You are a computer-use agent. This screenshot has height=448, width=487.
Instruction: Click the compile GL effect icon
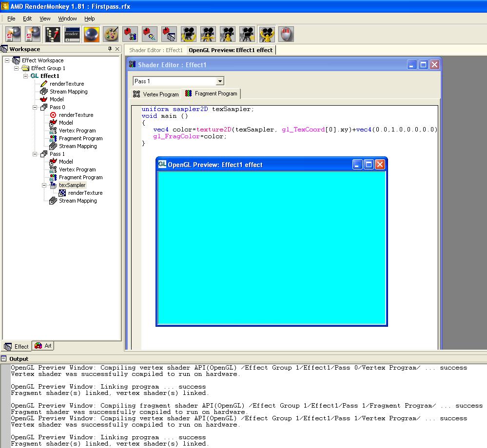(150, 34)
